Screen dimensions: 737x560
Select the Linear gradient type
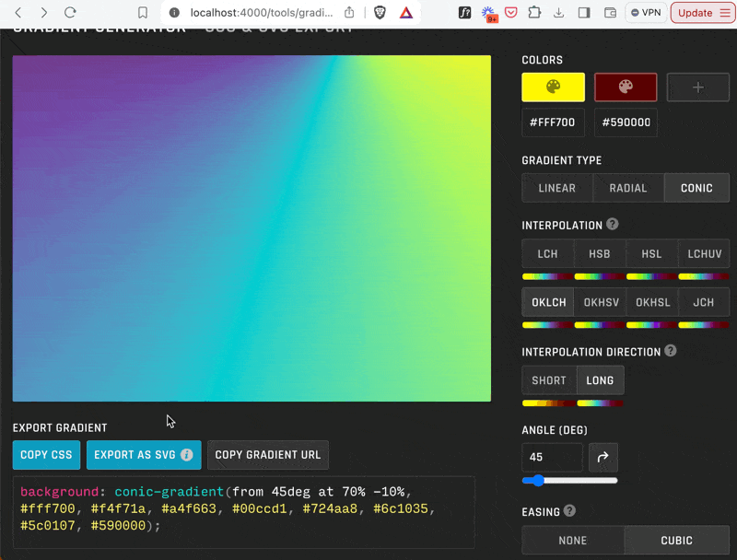(556, 188)
